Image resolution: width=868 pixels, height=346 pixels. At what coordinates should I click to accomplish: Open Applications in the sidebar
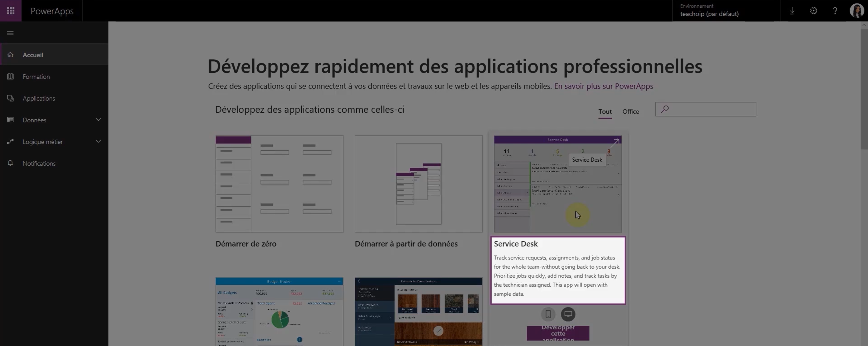(x=54, y=98)
